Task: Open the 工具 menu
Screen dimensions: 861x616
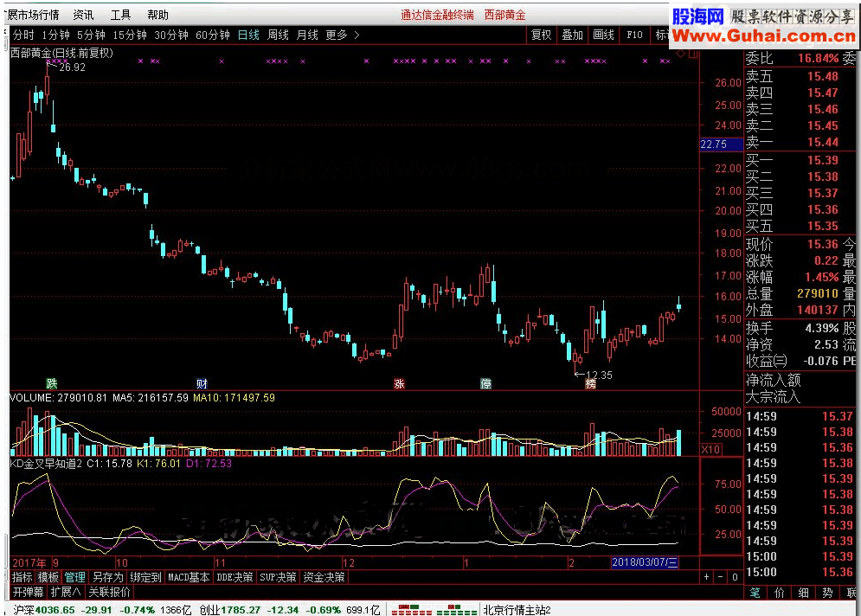Action: coord(121,15)
